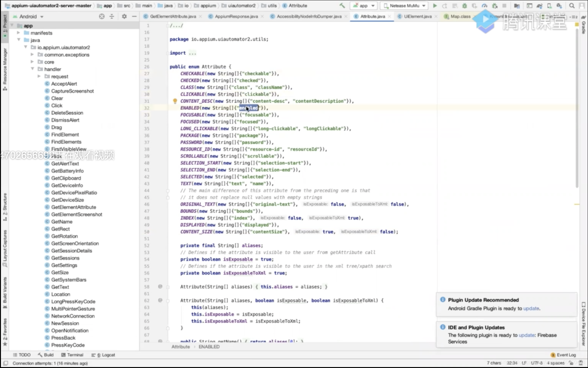Click the Apply Changes and Restart icon

445,6
